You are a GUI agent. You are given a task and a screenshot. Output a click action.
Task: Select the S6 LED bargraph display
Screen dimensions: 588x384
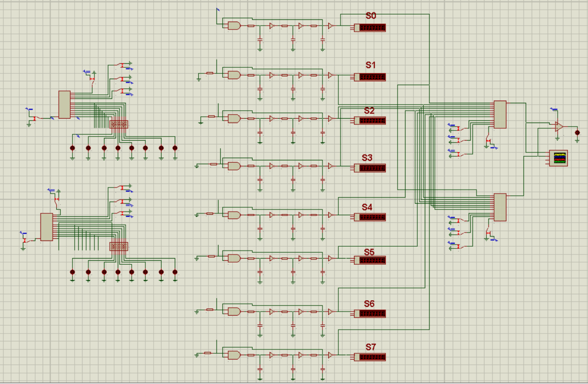(x=369, y=314)
